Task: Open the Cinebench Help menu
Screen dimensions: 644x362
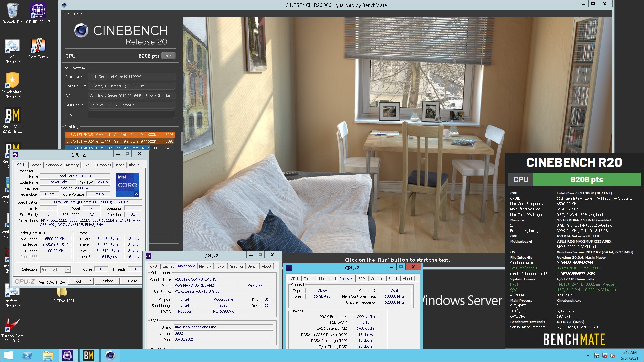Action: click(78, 14)
